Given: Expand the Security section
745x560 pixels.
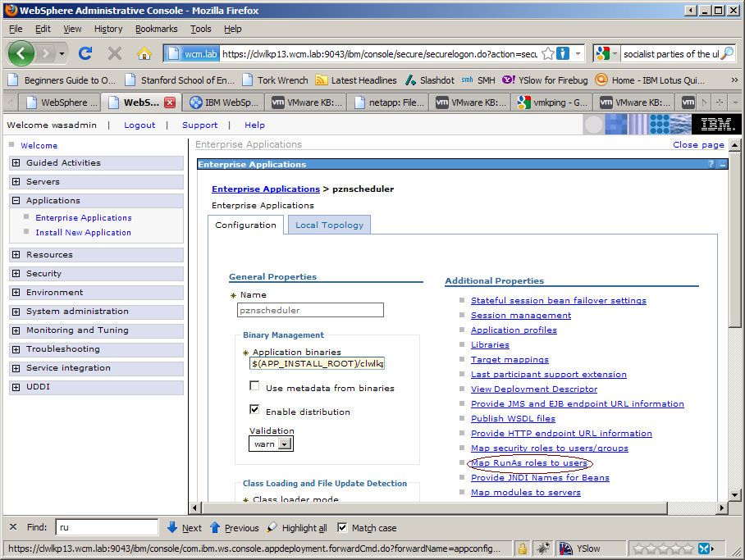Looking at the screenshot, I should [16, 274].
